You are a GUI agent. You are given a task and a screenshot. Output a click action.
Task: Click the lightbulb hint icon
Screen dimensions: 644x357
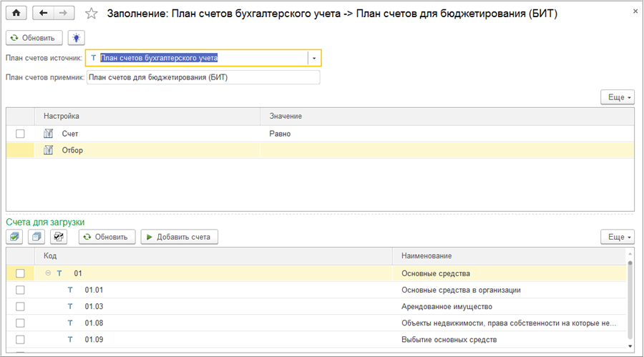tap(76, 37)
